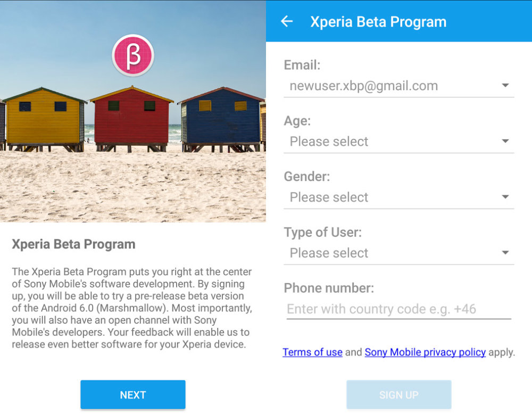
Task: Click the yellow beach hut image
Action: point(44,119)
